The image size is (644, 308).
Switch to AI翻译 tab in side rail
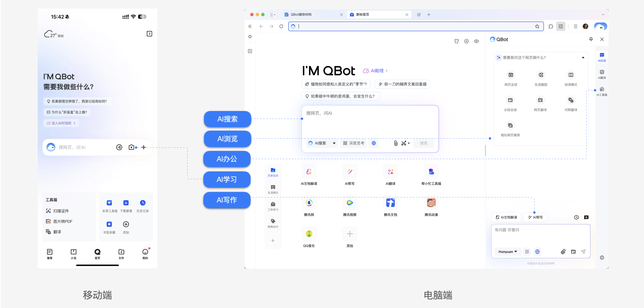click(x=602, y=74)
